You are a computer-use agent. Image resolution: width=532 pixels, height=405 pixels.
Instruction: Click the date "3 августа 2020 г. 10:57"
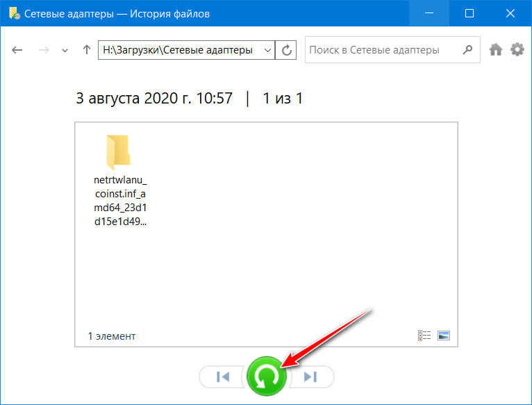[x=154, y=99]
